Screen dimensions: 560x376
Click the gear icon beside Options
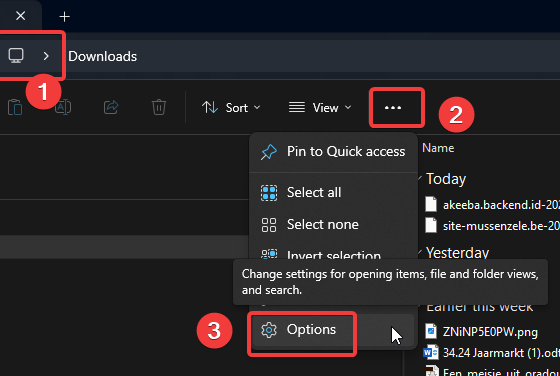pyautogui.click(x=269, y=330)
